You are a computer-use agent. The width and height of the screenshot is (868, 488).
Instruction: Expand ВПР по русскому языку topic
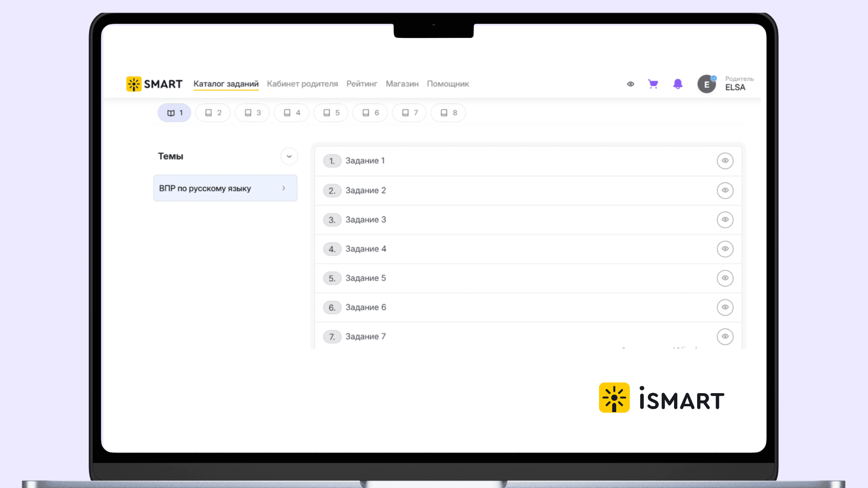226,188
